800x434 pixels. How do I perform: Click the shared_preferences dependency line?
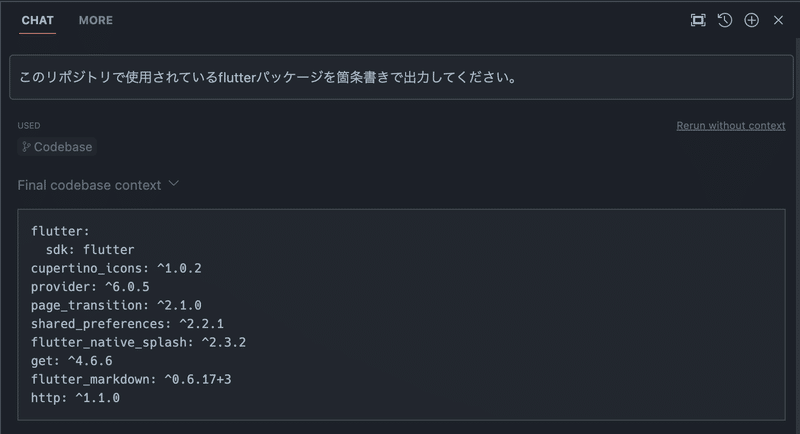point(127,324)
